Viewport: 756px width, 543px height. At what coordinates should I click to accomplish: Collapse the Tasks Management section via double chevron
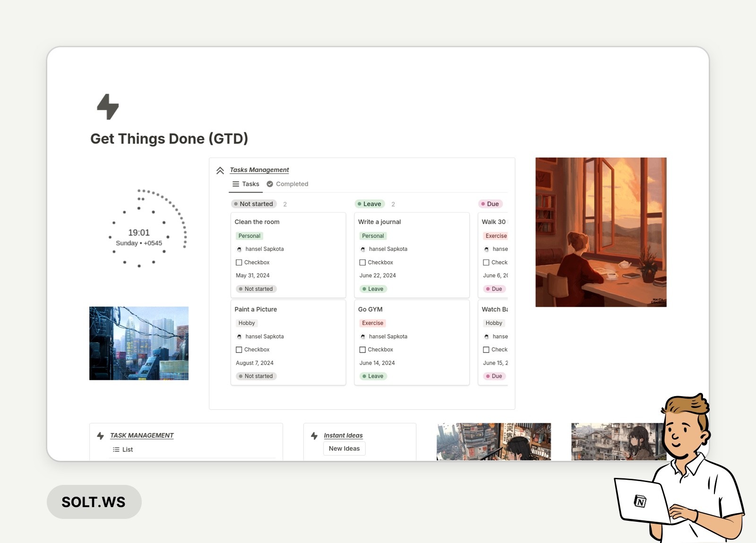tap(220, 170)
